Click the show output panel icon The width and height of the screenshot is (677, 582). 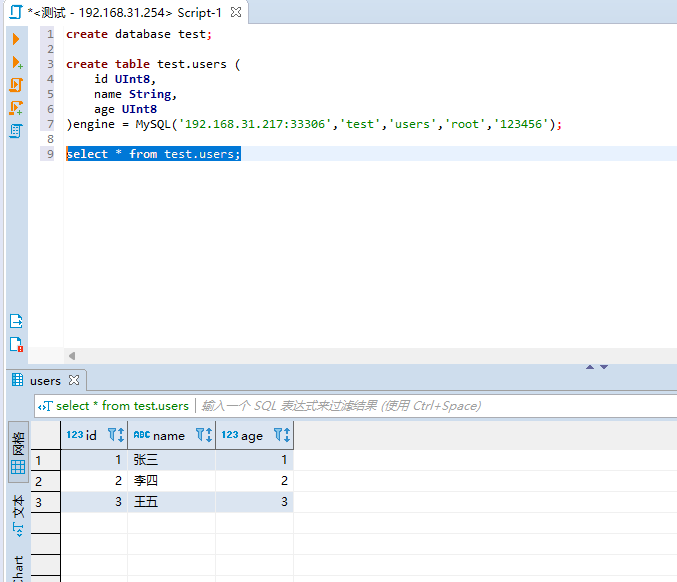pos(16,321)
